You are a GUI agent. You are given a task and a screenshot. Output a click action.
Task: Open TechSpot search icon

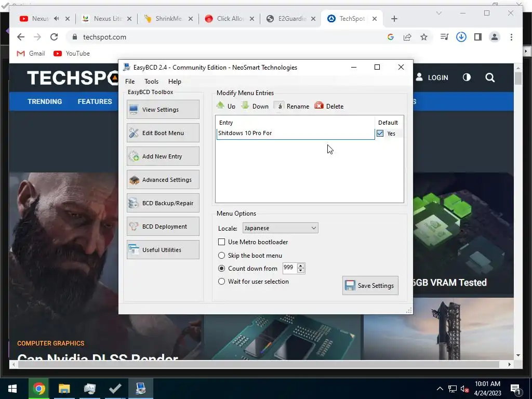tap(490, 77)
